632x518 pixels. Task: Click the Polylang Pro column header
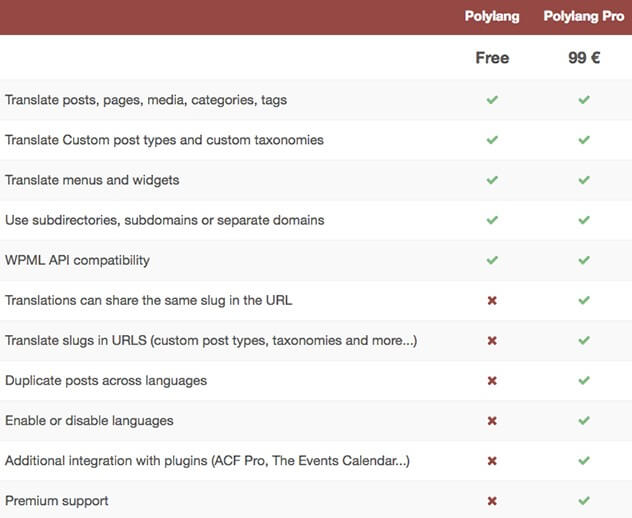pos(584,17)
